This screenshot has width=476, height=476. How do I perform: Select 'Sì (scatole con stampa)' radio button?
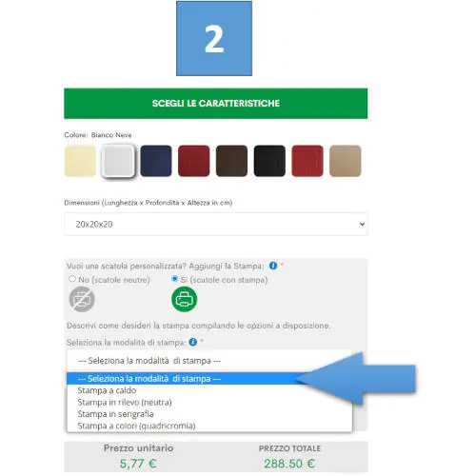174,279
